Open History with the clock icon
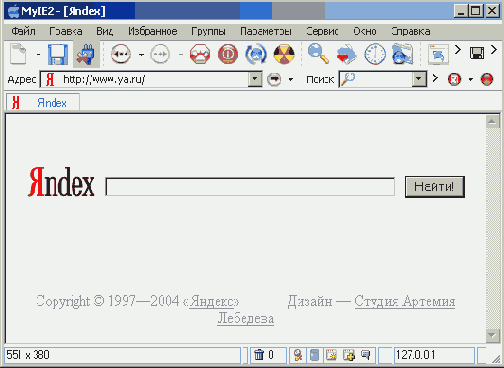Viewport: 504px width, 368px height. [x=375, y=54]
